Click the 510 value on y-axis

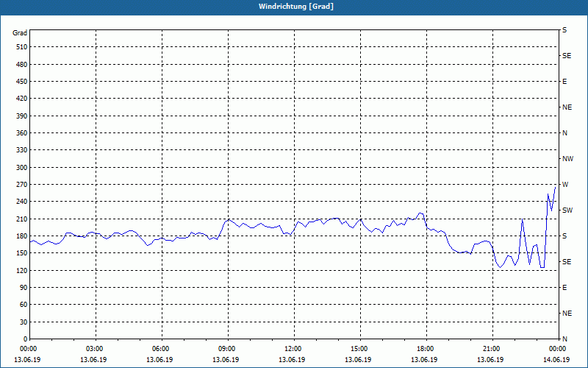pyautogui.click(x=22, y=47)
